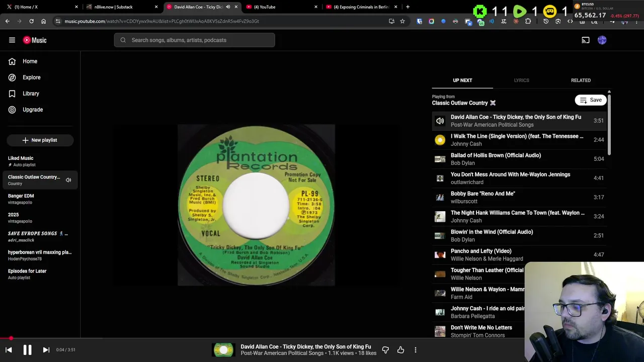Save the queue to a playlist
The width and height of the screenshot is (644, 362).
pos(591,100)
